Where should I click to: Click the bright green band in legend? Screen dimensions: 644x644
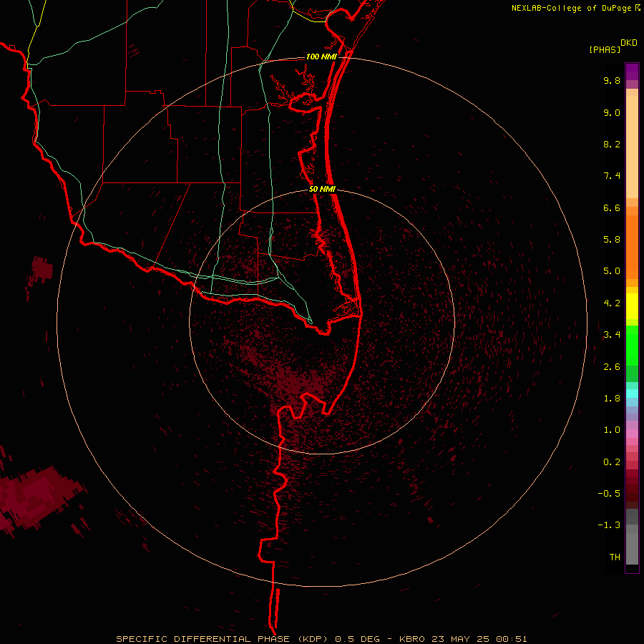pyautogui.click(x=632, y=346)
